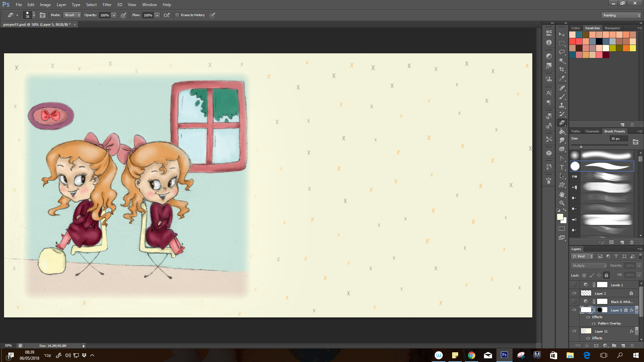
Task: Open the Multiply blend mode dropdown
Action: pos(589,265)
